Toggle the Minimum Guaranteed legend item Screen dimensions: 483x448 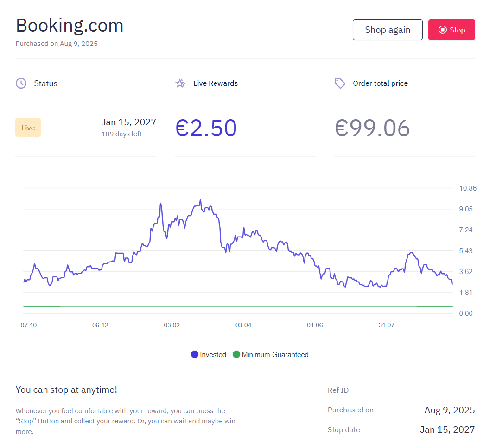[270, 355]
